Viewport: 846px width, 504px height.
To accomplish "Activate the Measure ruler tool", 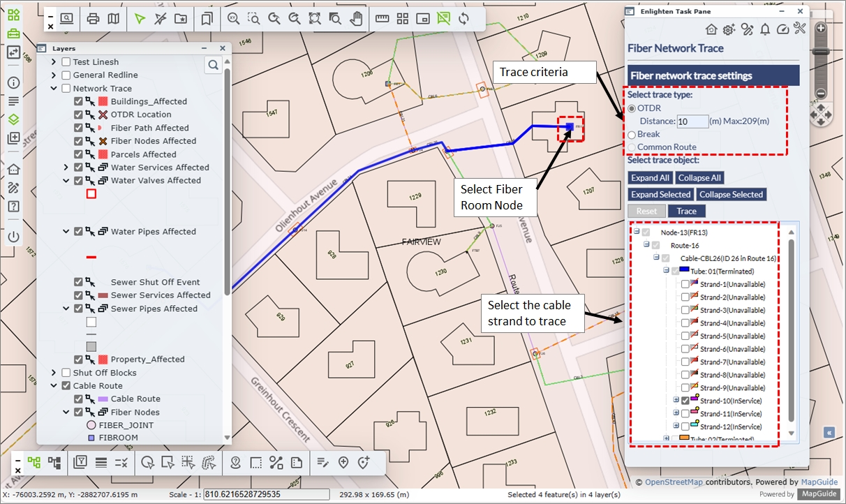I will (382, 19).
